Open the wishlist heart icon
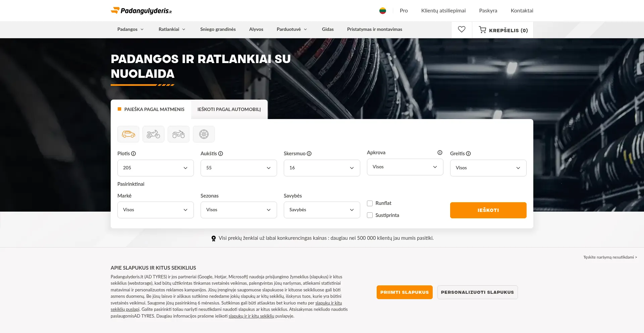The width and height of the screenshot is (644, 333). [462, 30]
